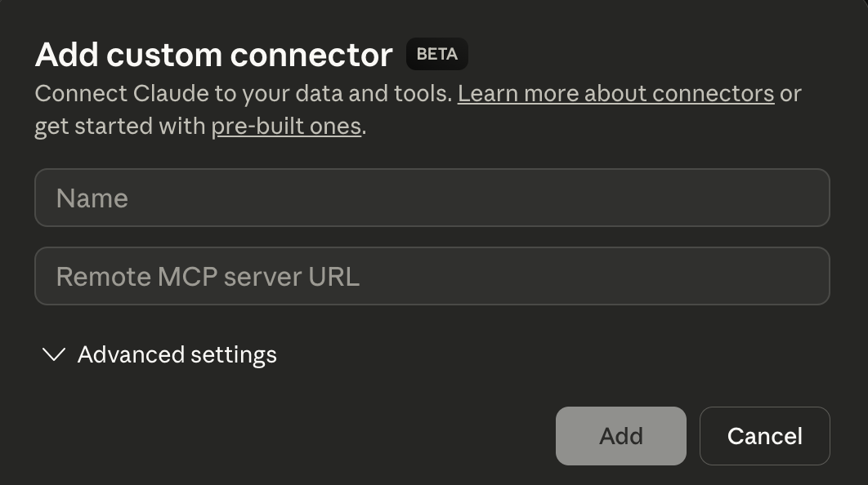Click the get started with text

120,127
